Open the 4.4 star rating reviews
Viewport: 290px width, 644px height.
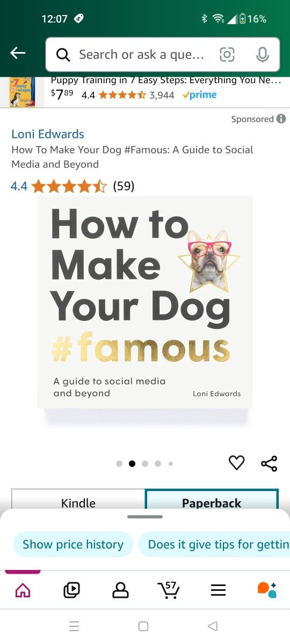point(73,186)
